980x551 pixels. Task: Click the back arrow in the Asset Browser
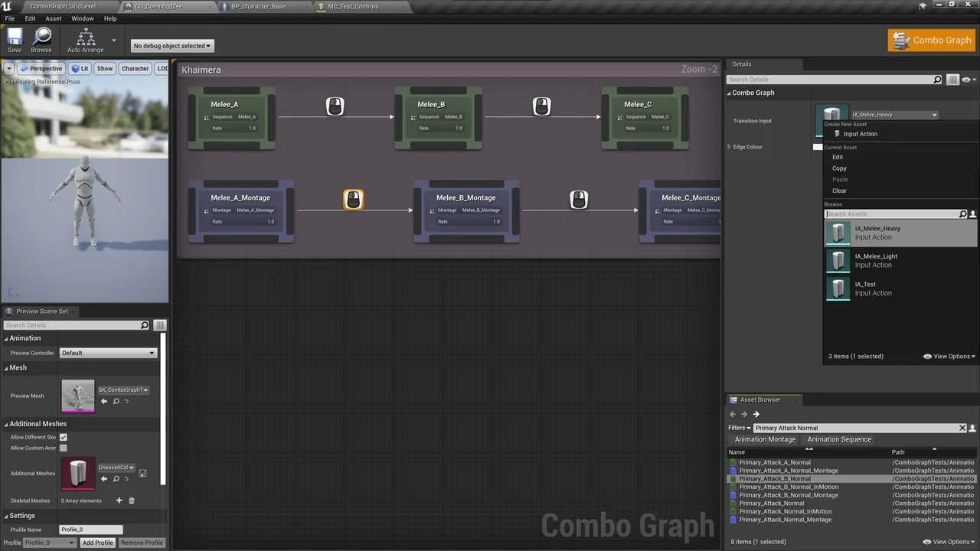click(732, 413)
